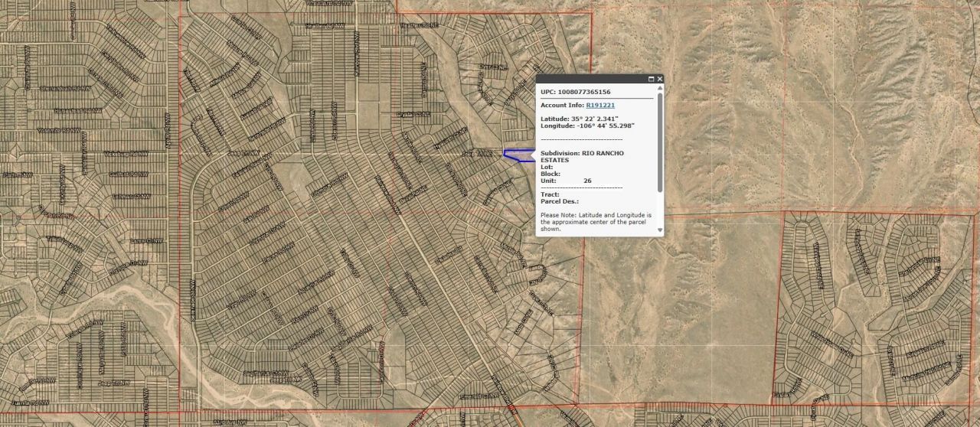Click the Crystal Ct NE street label
The width and height of the screenshot is (980, 427).
click(413, 115)
